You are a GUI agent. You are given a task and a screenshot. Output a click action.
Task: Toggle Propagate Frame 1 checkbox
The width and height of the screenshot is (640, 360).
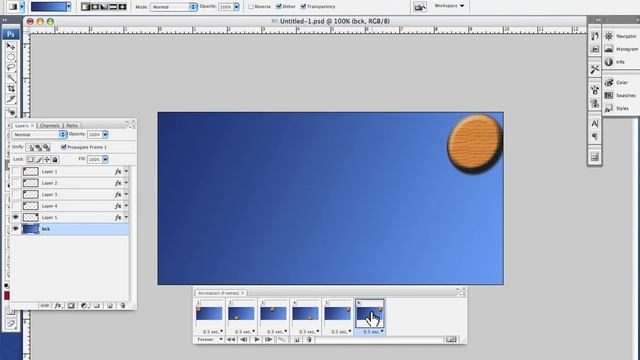(64, 147)
